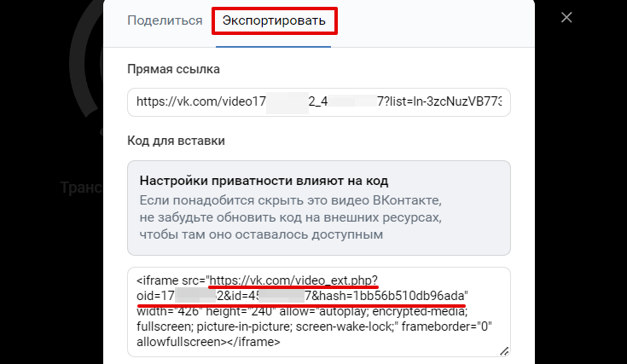Switch to the Поделиться tab
This screenshot has height=364, width=627.
[165, 20]
